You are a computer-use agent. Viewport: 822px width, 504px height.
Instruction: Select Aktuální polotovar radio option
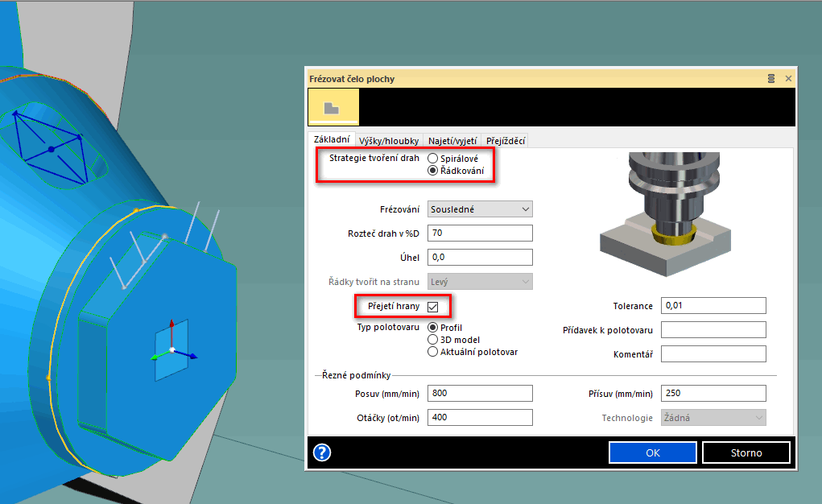pos(433,352)
